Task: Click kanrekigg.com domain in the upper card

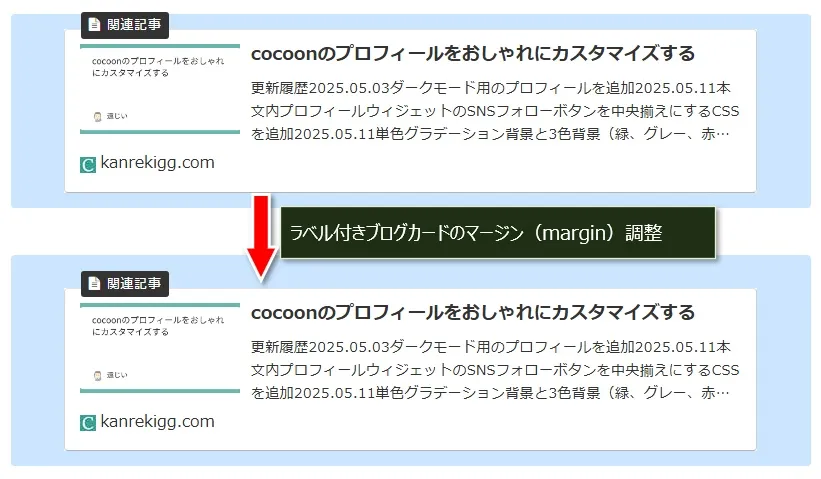Action: click(157, 163)
